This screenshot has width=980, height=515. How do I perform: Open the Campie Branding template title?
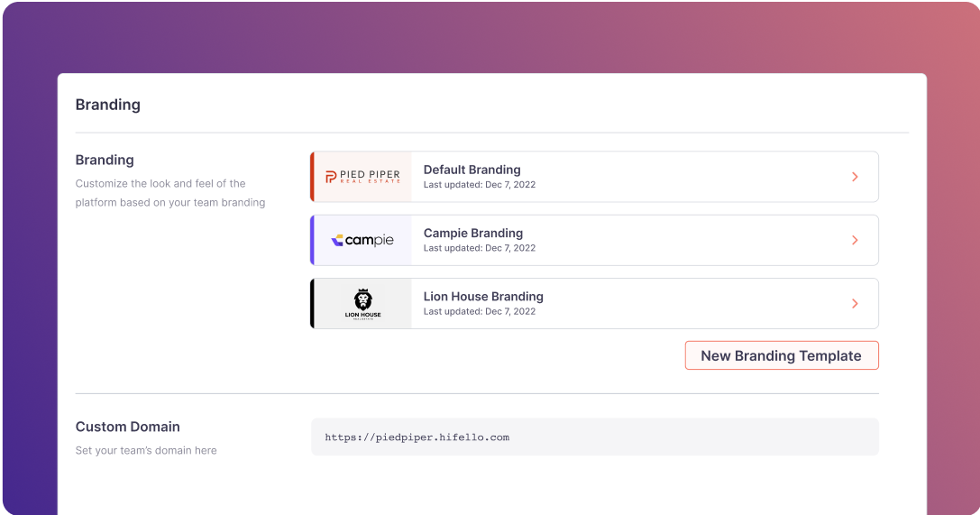tap(473, 233)
